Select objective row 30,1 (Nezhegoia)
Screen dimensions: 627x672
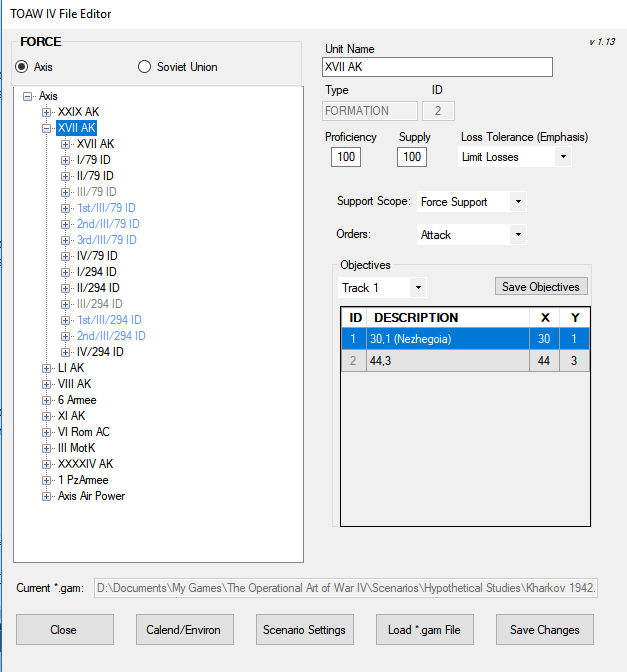[465, 339]
